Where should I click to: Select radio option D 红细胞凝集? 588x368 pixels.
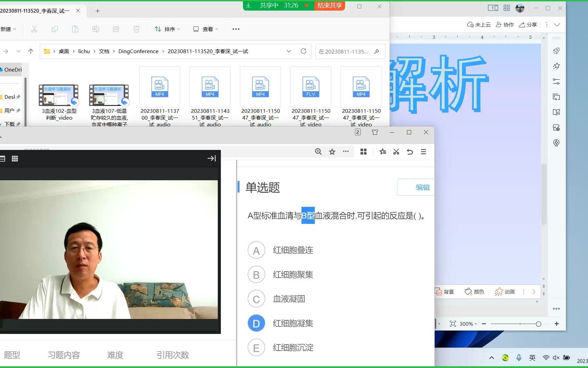256,323
